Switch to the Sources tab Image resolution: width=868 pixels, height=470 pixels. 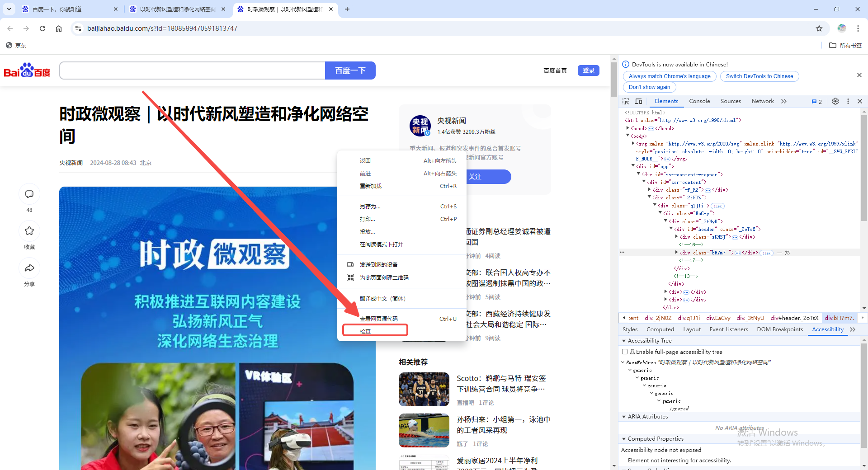pos(731,101)
